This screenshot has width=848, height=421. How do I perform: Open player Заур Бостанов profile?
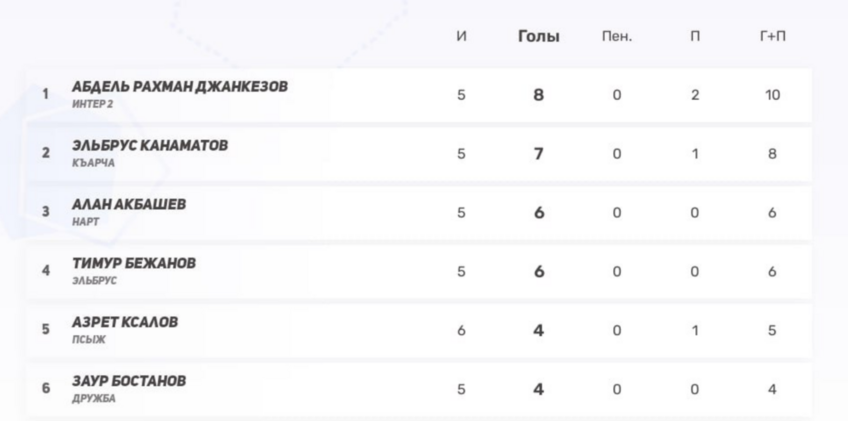129,381
